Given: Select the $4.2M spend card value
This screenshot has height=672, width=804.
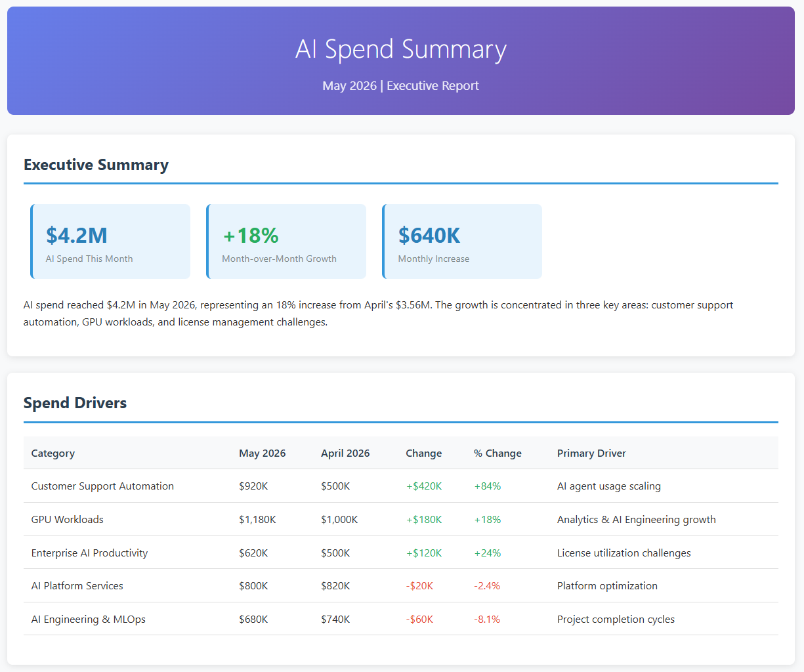Looking at the screenshot, I should tap(77, 235).
